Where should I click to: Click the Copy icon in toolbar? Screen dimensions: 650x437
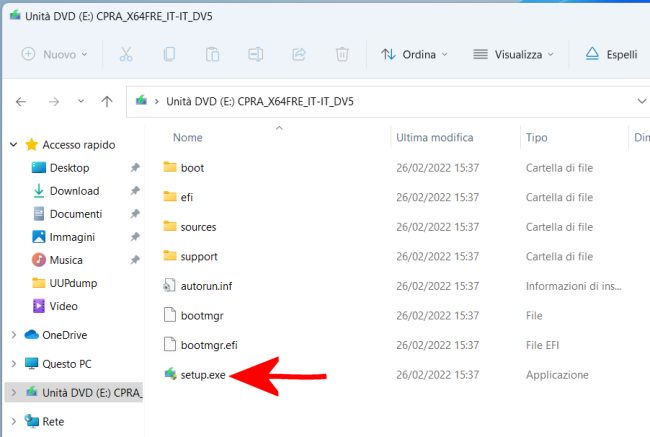click(x=169, y=54)
